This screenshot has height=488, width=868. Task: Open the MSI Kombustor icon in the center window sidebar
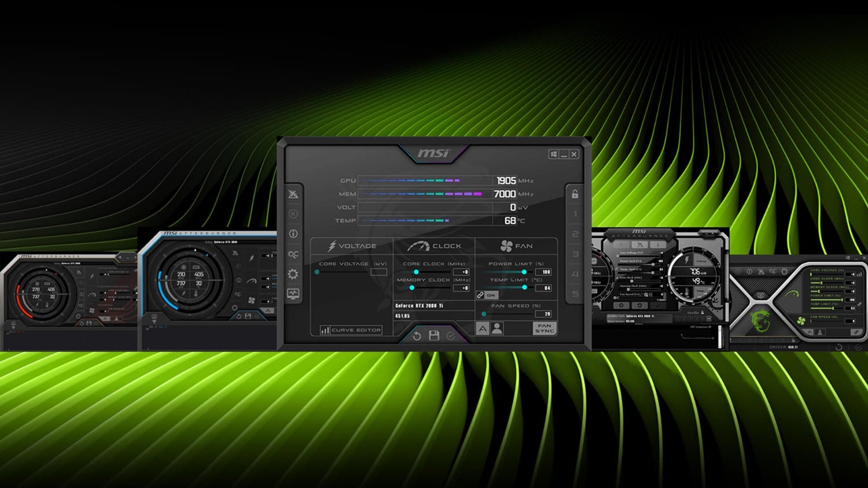pyautogui.click(x=293, y=194)
